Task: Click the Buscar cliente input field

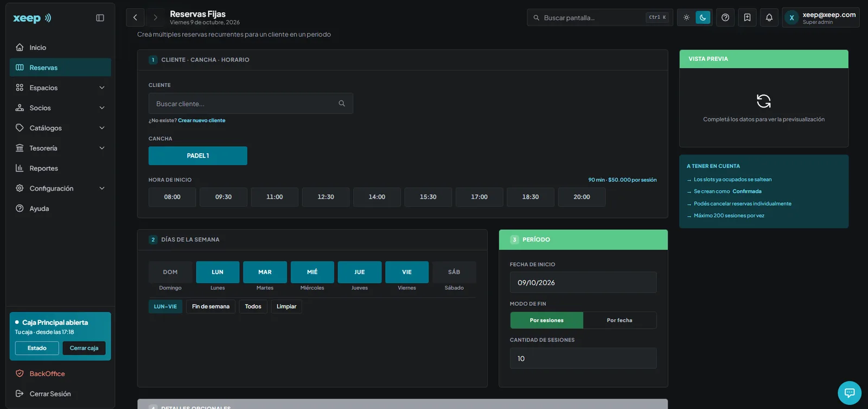Action: tap(251, 103)
